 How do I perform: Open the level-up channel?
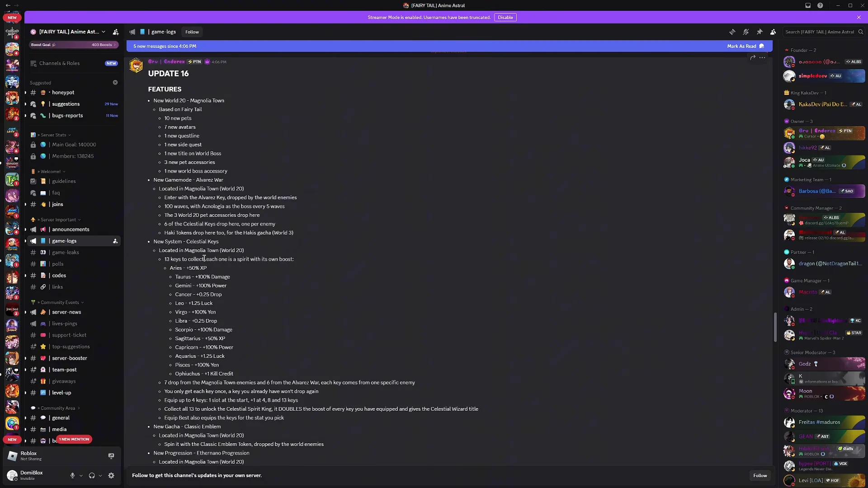pos(74,393)
